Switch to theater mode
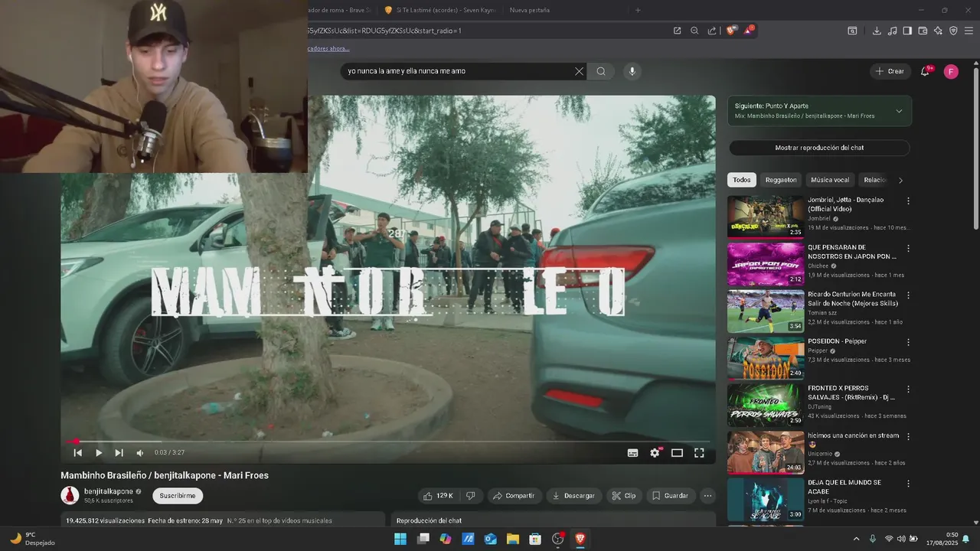 point(677,452)
